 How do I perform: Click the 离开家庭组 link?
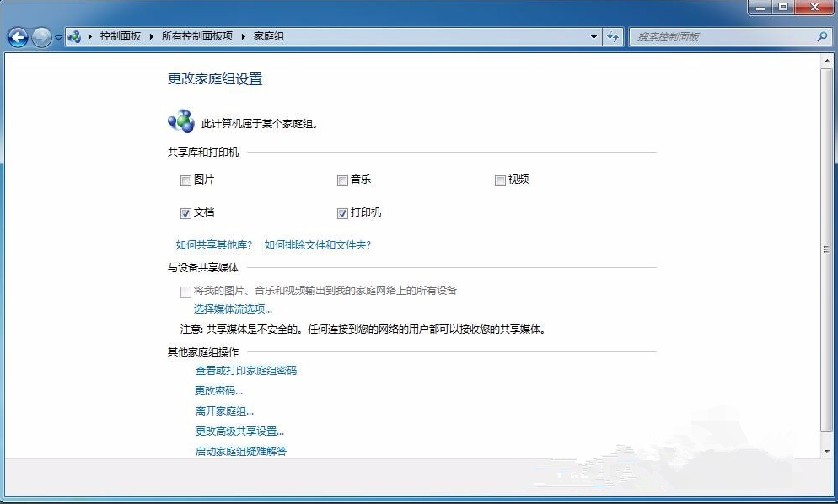pyautogui.click(x=223, y=410)
